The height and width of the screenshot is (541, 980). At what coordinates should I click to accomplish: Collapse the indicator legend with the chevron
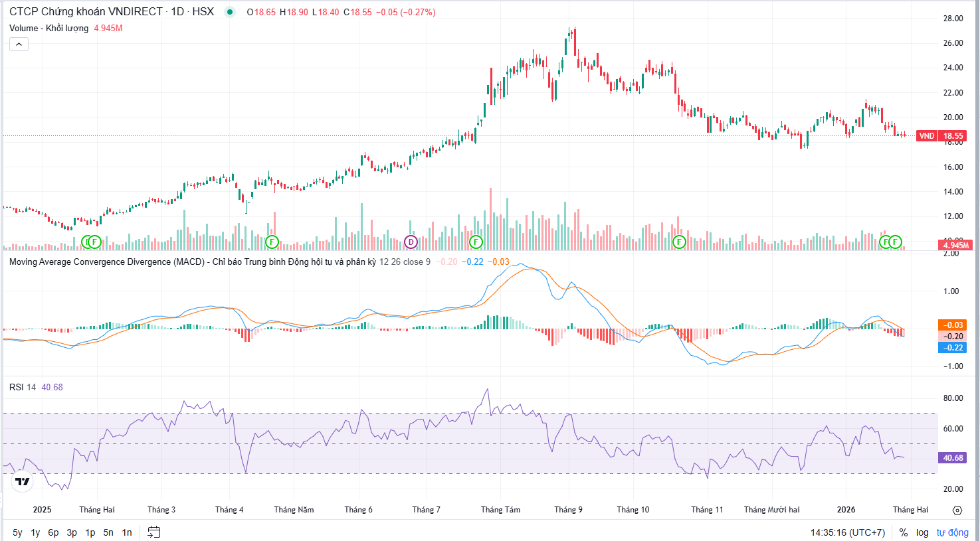[19, 44]
